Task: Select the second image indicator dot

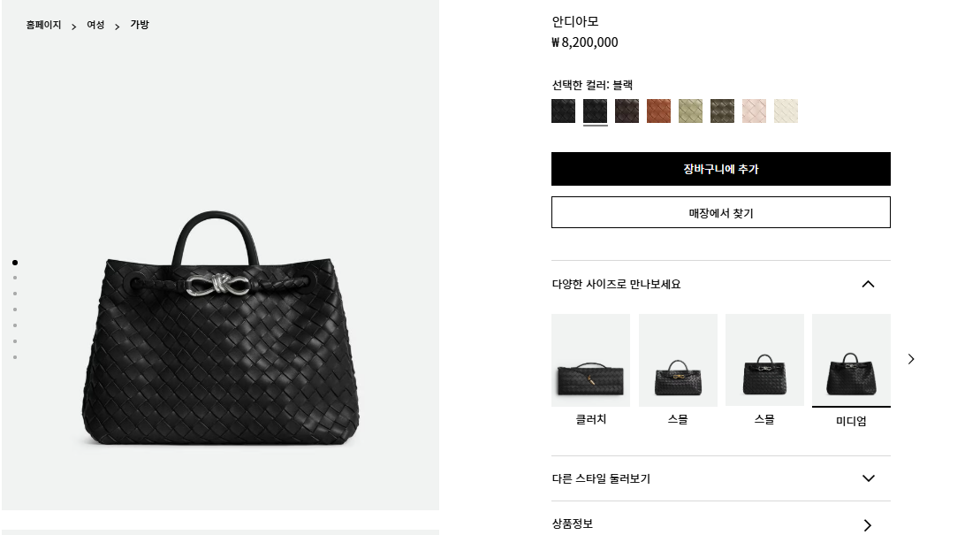Action: point(15,278)
